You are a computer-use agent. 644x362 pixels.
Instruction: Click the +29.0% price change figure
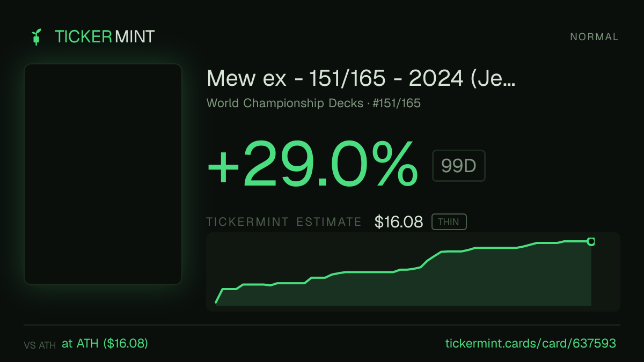[312, 164]
